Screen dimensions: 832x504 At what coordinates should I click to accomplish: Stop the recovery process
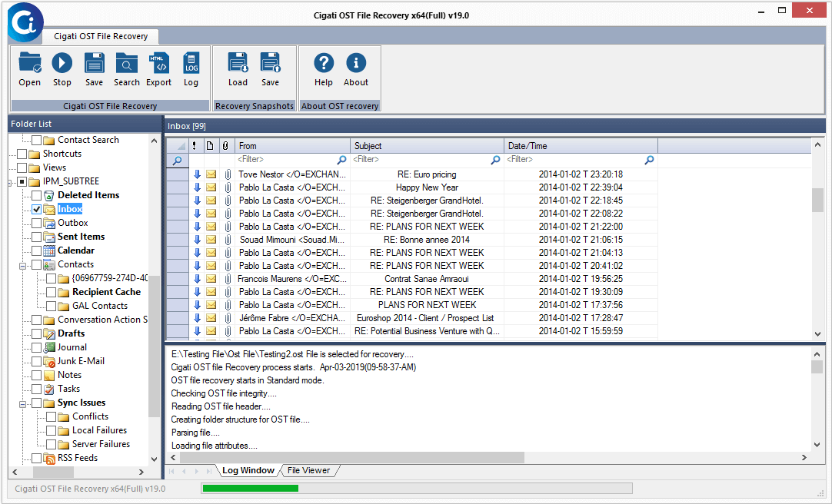pos(62,63)
